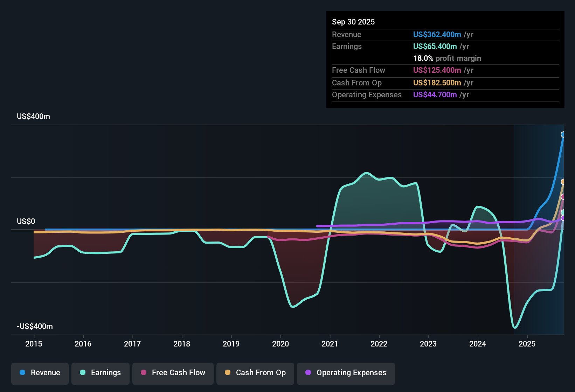Click the Sep 30 2025 tooltip date header
This screenshot has height=392, width=575.
353,22
